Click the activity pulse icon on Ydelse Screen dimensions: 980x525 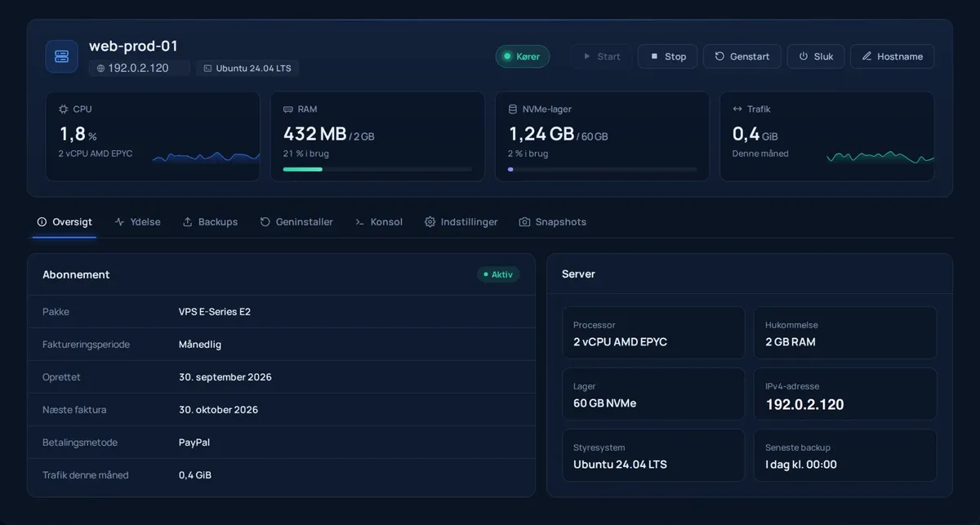[120, 222]
